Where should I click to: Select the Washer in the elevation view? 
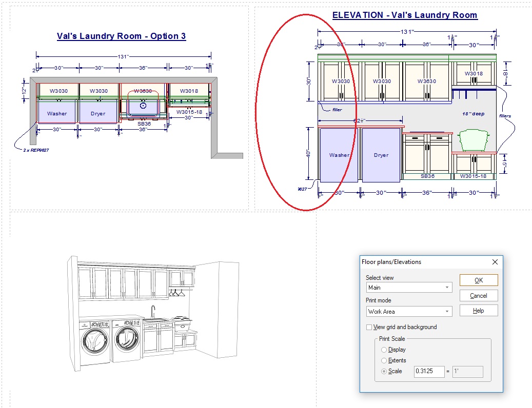click(339, 155)
